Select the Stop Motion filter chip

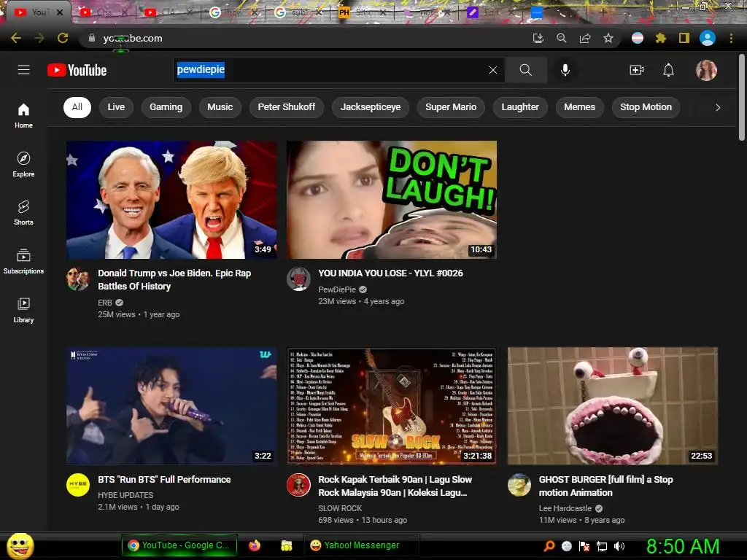click(646, 107)
